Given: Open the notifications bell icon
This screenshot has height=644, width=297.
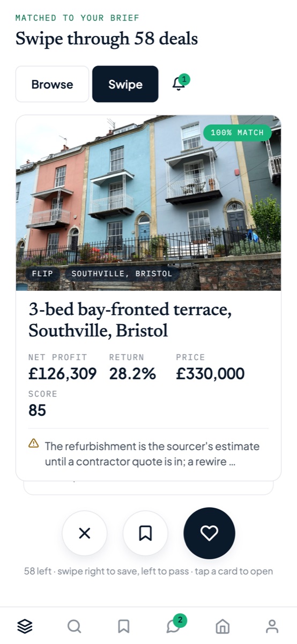Looking at the screenshot, I should (x=179, y=84).
